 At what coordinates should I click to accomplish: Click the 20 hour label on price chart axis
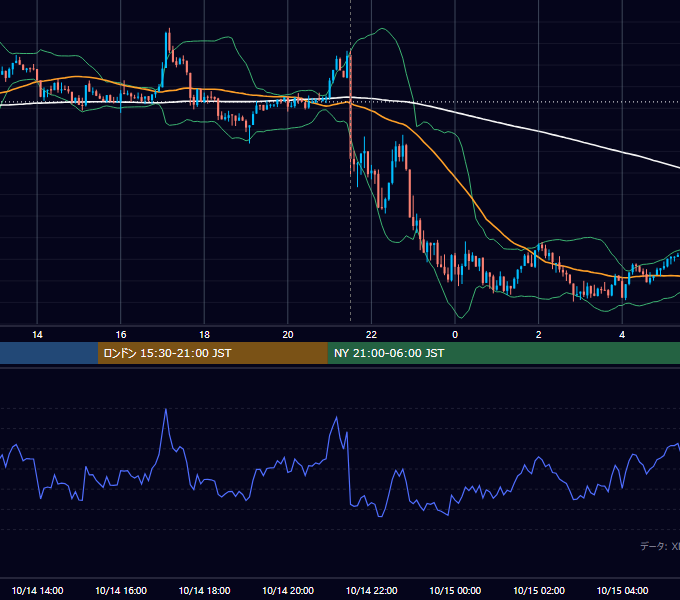click(x=288, y=335)
